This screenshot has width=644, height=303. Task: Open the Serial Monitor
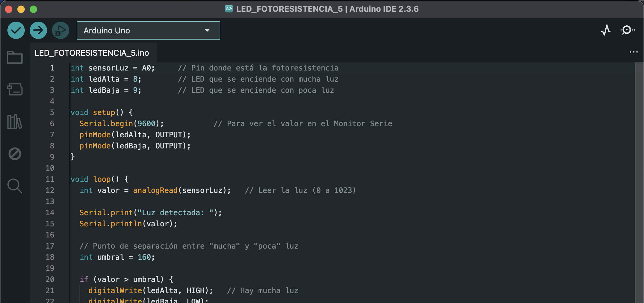click(627, 30)
